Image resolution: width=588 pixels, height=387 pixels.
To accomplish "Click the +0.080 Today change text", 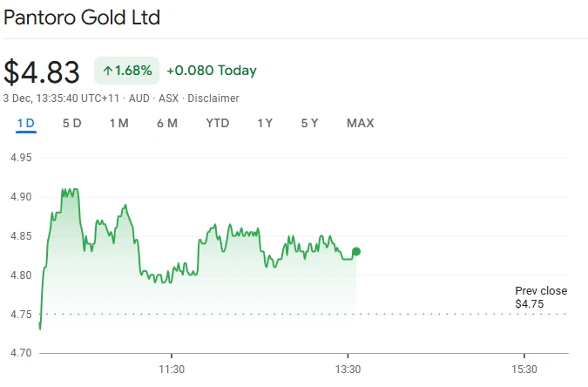I will tap(211, 71).
